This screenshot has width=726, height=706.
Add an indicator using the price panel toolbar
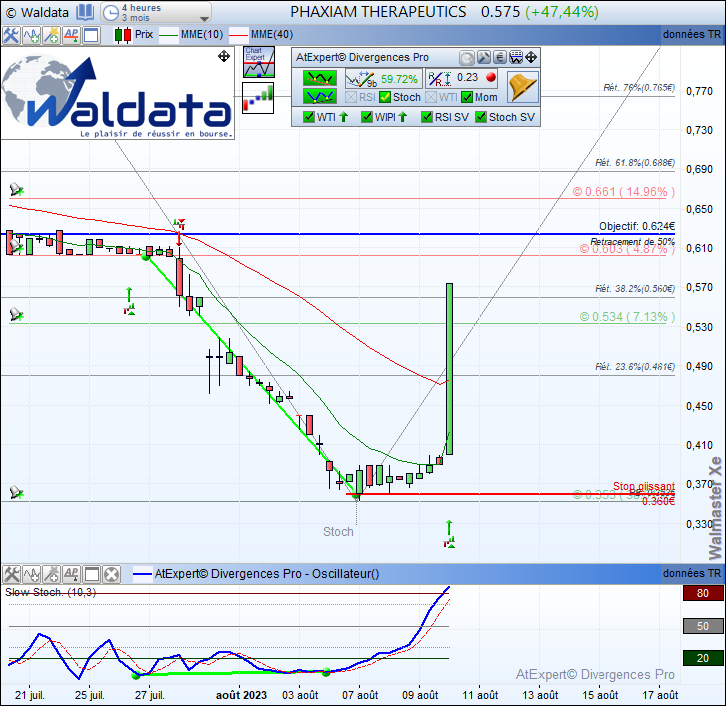pyautogui.click(x=31, y=35)
